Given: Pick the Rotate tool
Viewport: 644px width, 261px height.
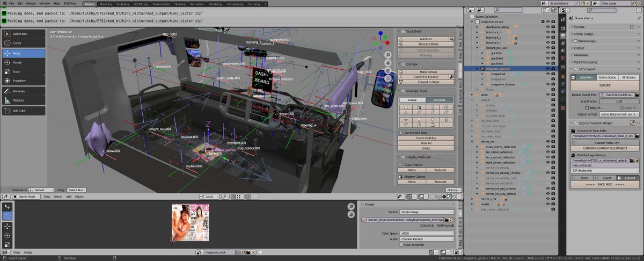Looking at the screenshot, I should (23, 62).
